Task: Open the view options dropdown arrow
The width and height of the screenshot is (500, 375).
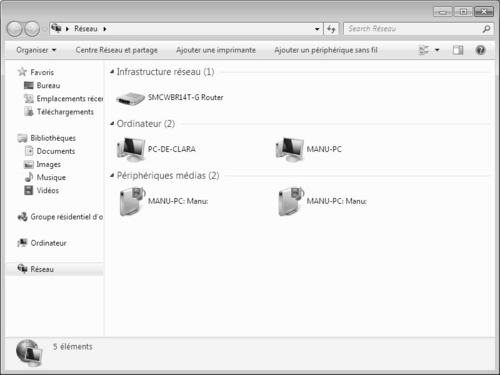Action: coord(437,50)
